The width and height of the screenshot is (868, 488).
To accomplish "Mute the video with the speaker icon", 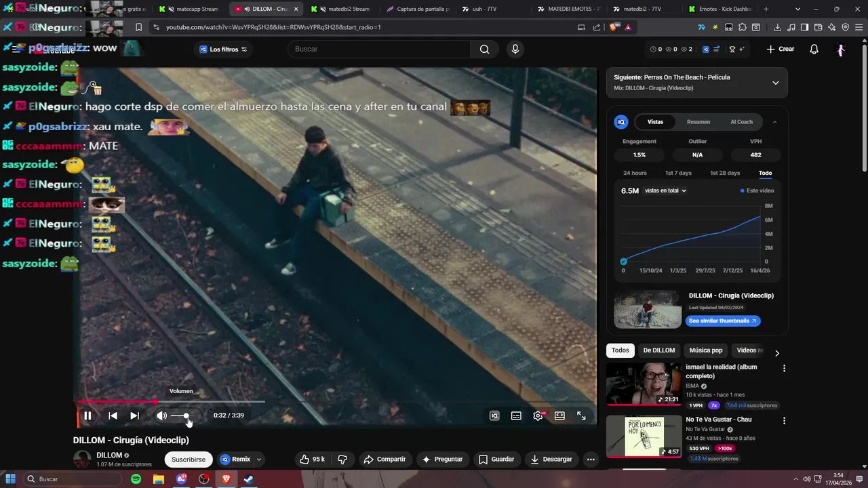I will tap(161, 415).
